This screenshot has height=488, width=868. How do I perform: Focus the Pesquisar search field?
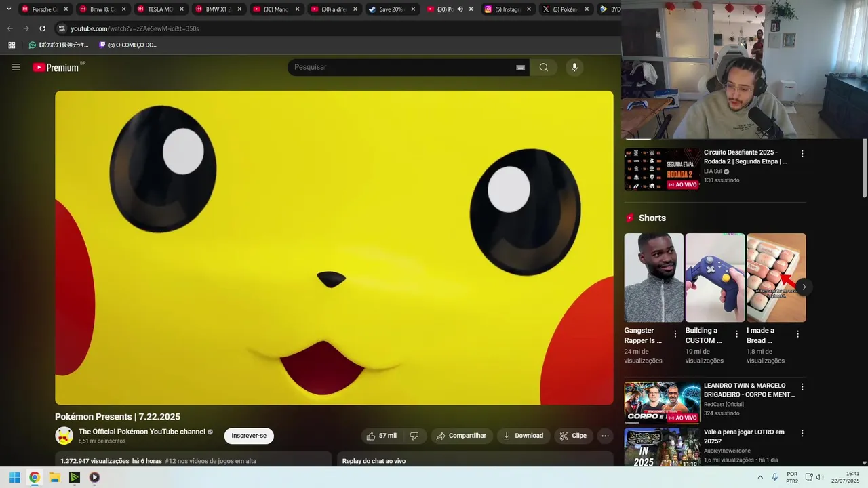tap(403, 67)
